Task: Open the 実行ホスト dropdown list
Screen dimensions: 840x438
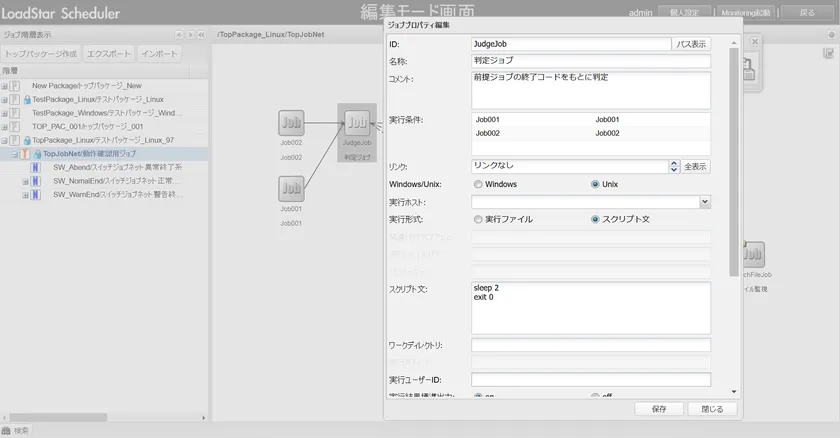Action: 704,202
